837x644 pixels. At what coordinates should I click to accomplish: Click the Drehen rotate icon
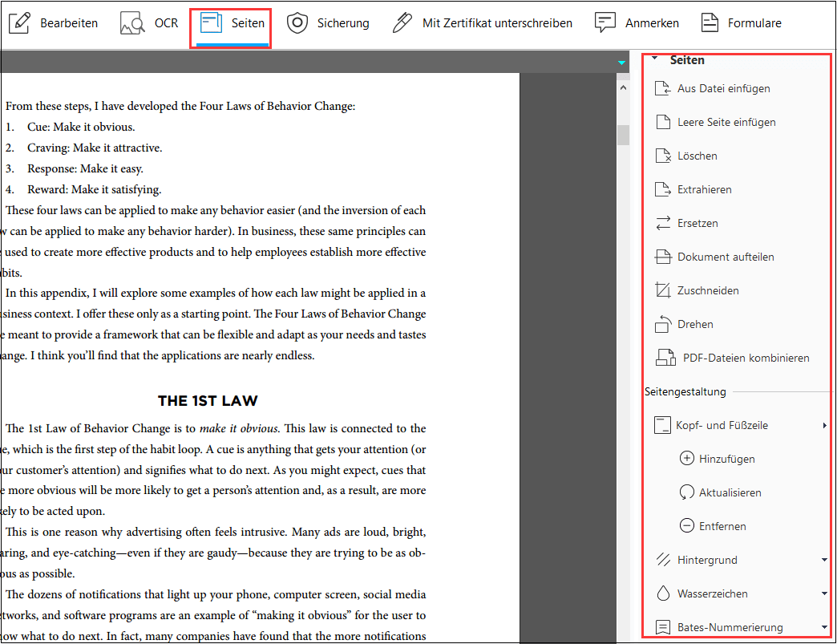coord(663,324)
